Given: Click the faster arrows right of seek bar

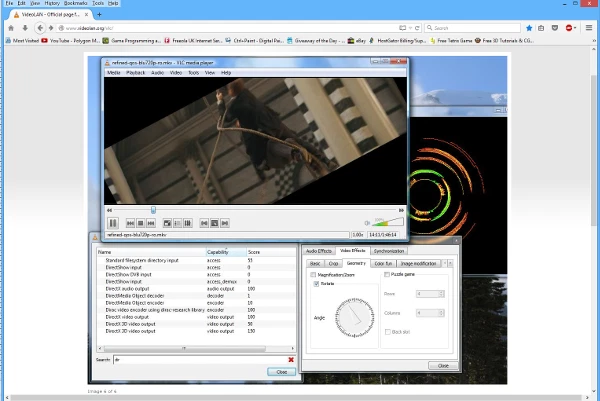Looking at the screenshot, I should [x=401, y=210].
